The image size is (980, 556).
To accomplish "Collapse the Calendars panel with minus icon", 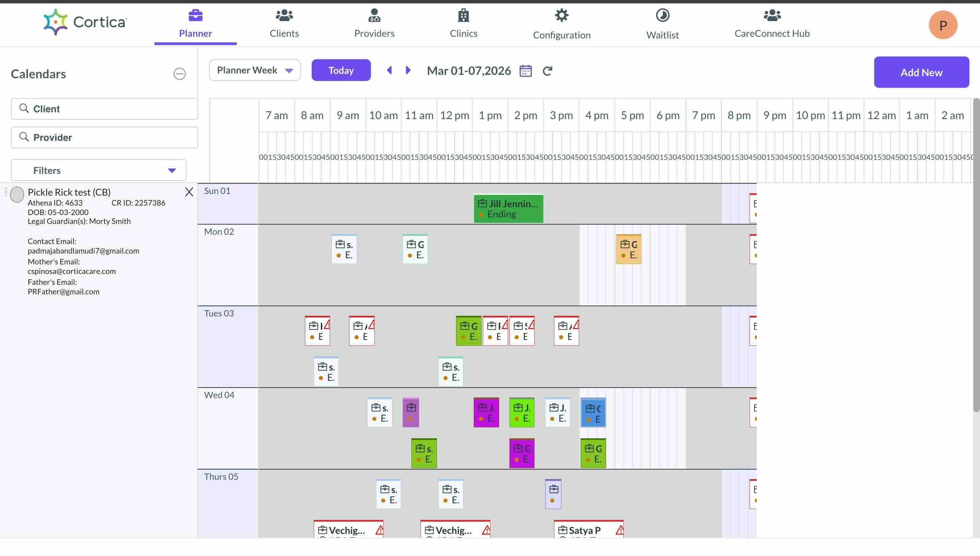I will [179, 74].
